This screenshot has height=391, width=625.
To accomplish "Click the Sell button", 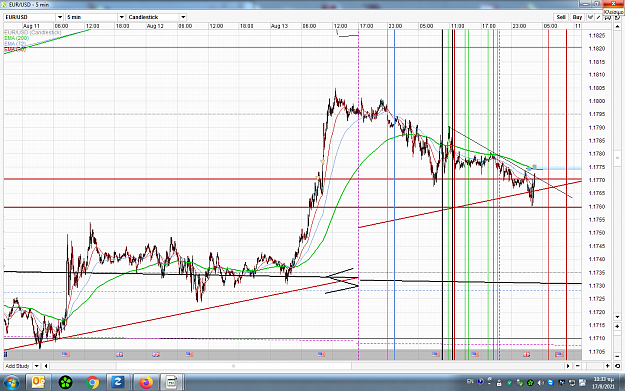I will click(561, 17).
